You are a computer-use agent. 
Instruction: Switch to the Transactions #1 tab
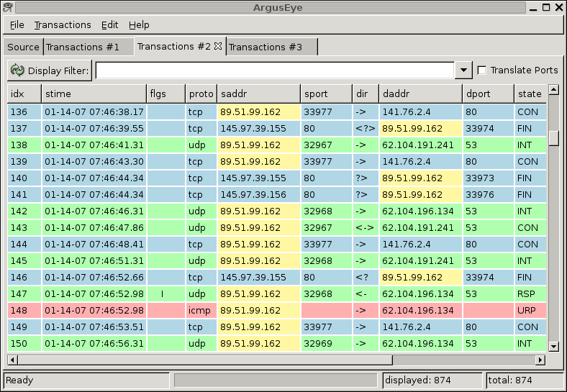(89, 47)
